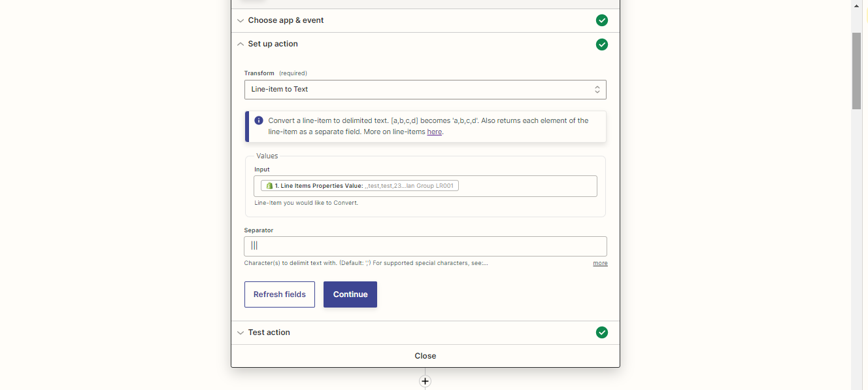Click the Continue button
The image size is (868, 390).
(x=350, y=294)
